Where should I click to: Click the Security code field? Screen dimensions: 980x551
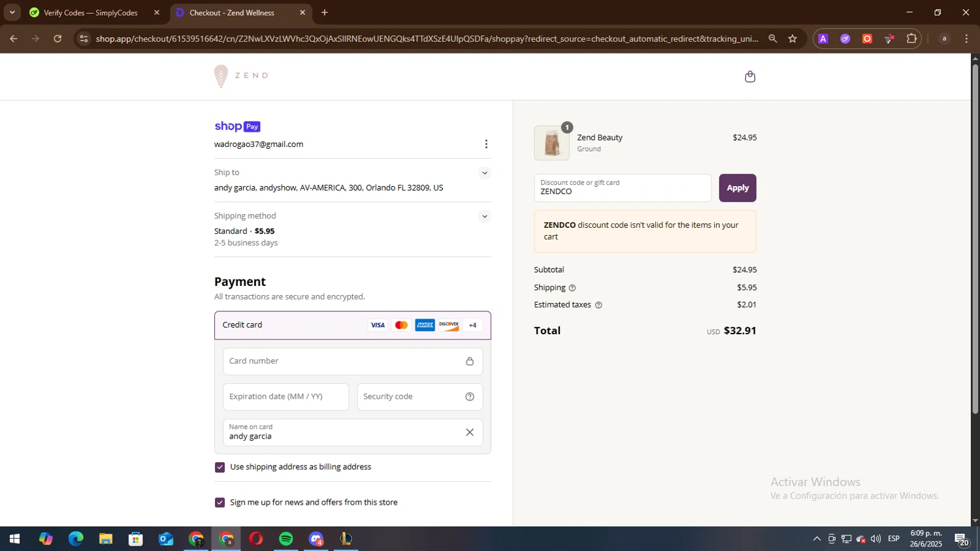pos(419,396)
